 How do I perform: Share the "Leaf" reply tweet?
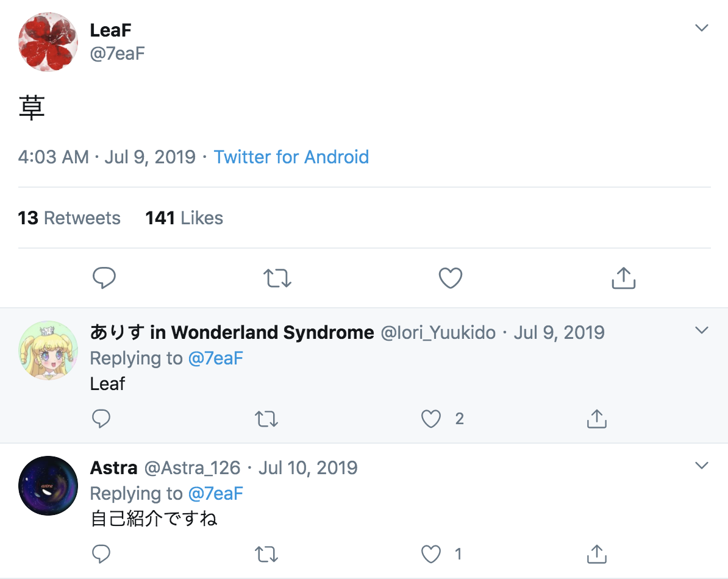(596, 419)
